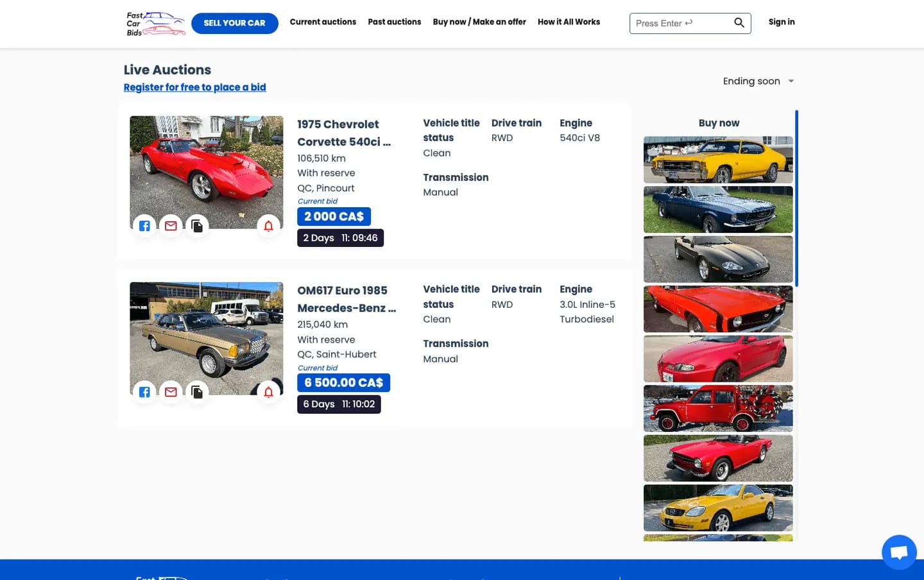Email the 1975 Corvette listing
924x580 pixels.
tap(171, 226)
